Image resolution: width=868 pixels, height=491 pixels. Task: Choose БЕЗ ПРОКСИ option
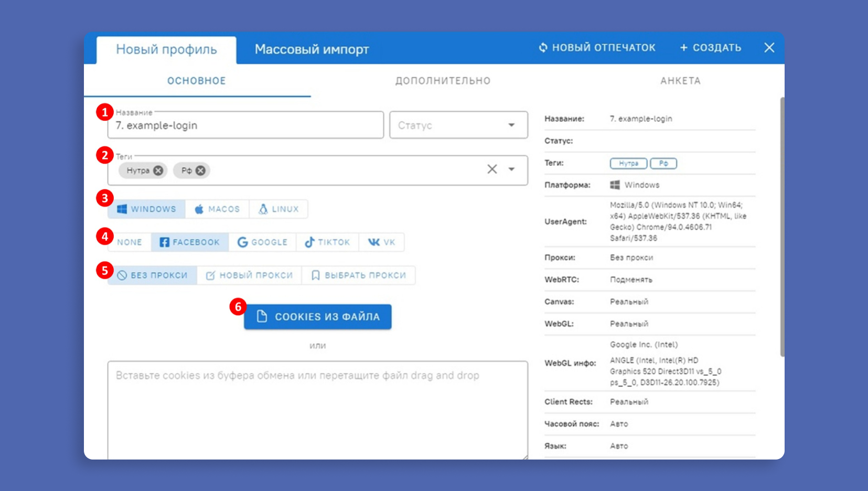pyautogui.click(x=152, y=275)
